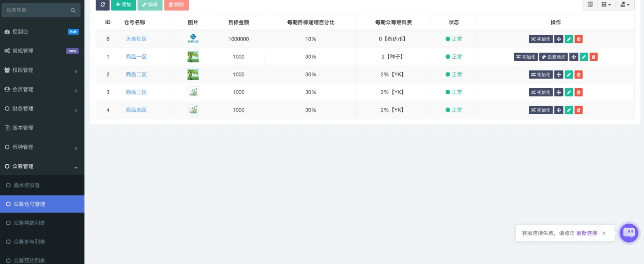Toggle the table view icon at top right
This screenshot has width=644, height=264.
click(x=590, y=4)
